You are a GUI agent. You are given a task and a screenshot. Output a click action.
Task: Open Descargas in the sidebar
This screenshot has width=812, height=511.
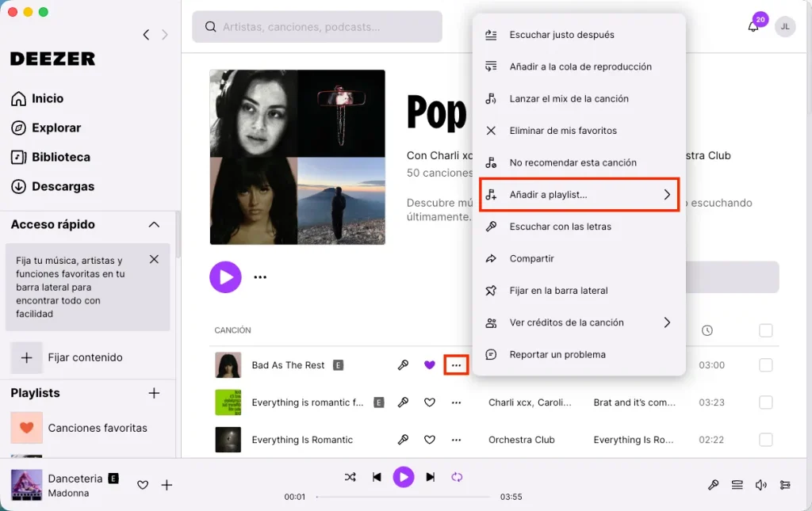point(52,187)
